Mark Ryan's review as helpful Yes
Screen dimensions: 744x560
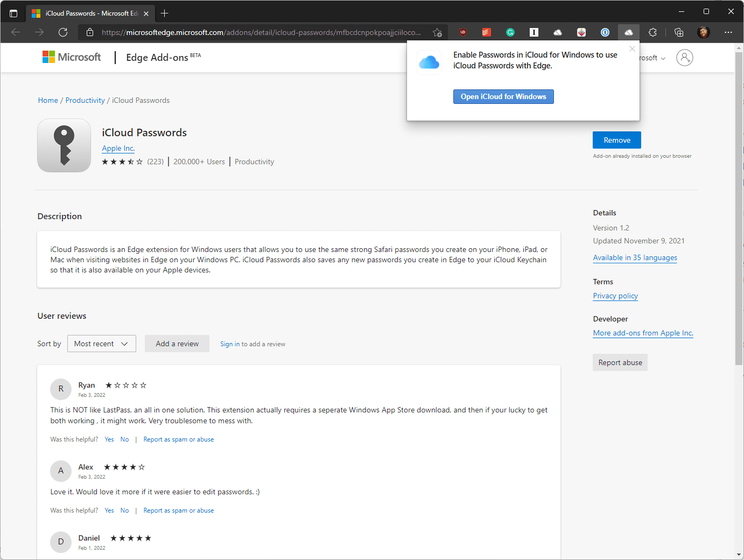[x=109, y=439]
